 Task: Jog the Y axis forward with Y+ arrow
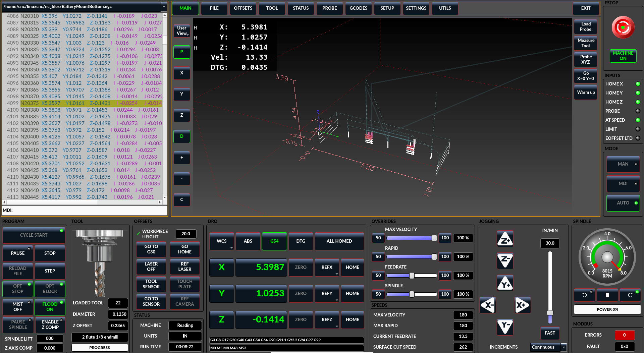pos(505,283)
